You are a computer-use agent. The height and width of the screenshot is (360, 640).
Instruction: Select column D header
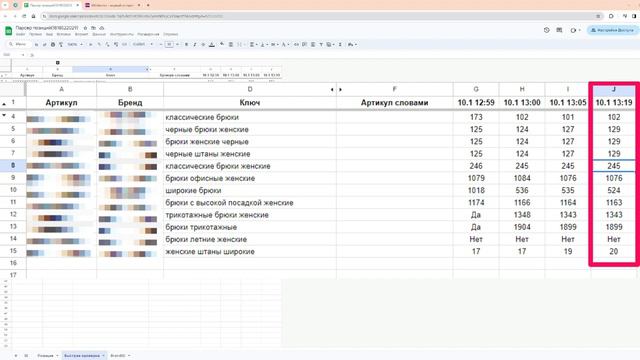tap(250, 89)
